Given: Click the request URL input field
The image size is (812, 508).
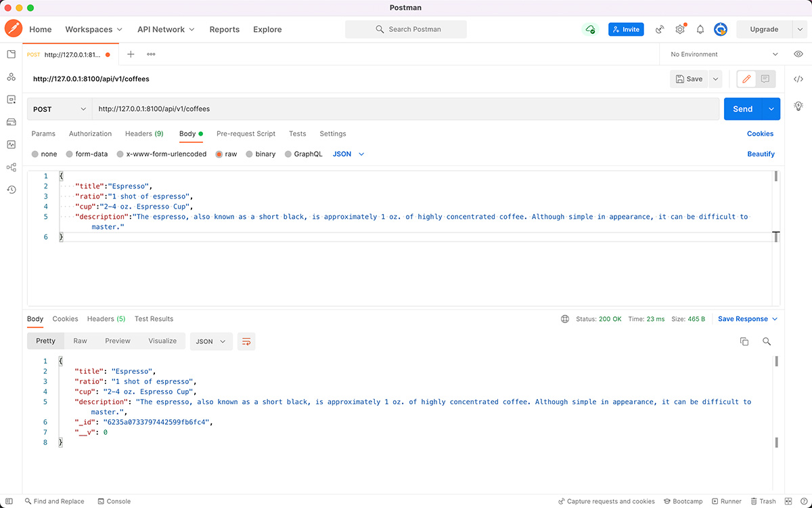Looking at the screenshot, I should (406, 109).
